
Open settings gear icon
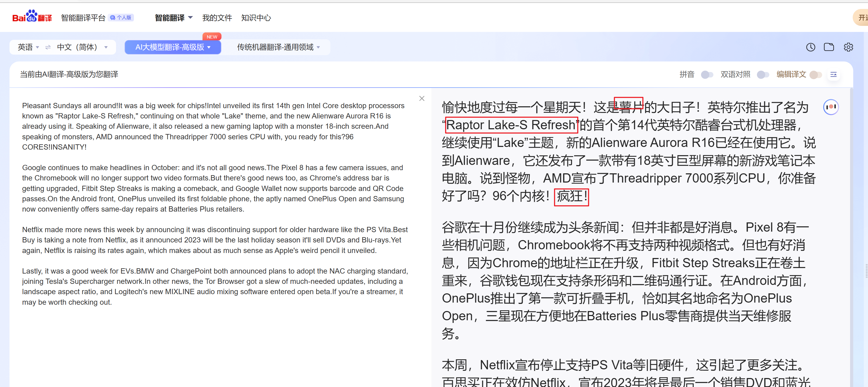click(848, 47)
